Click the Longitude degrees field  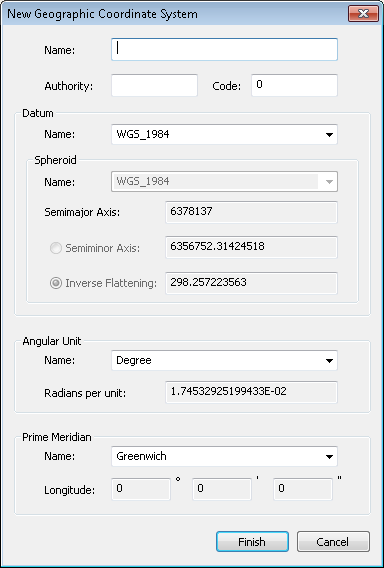(x=141, y=489)
